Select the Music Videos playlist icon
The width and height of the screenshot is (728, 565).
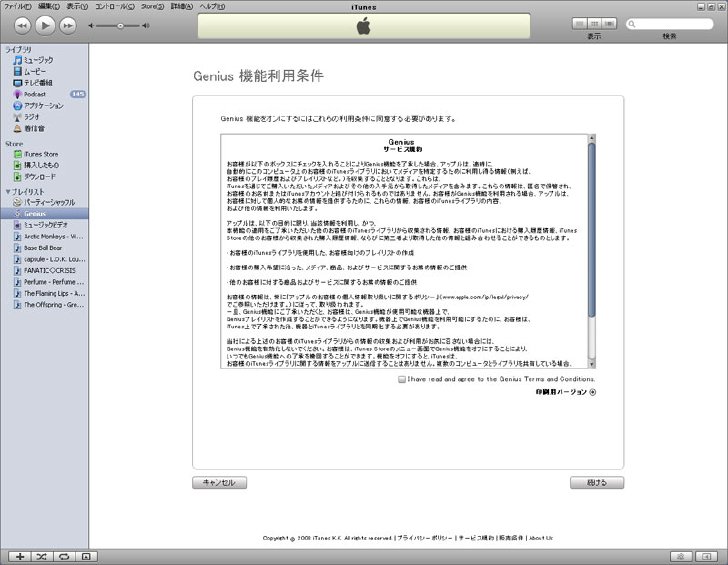[18, 225]
